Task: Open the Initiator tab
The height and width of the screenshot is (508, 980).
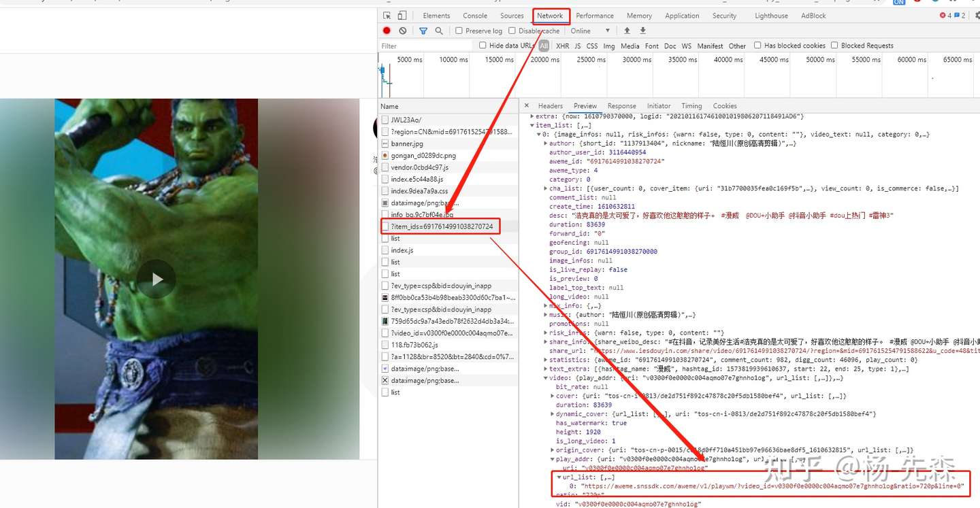Action: (659, 106)
